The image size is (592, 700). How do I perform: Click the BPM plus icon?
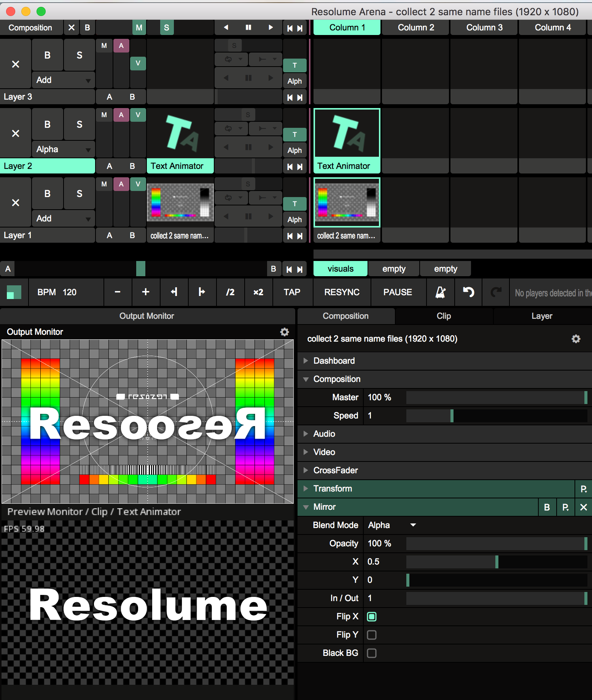(x=145, y=292)
